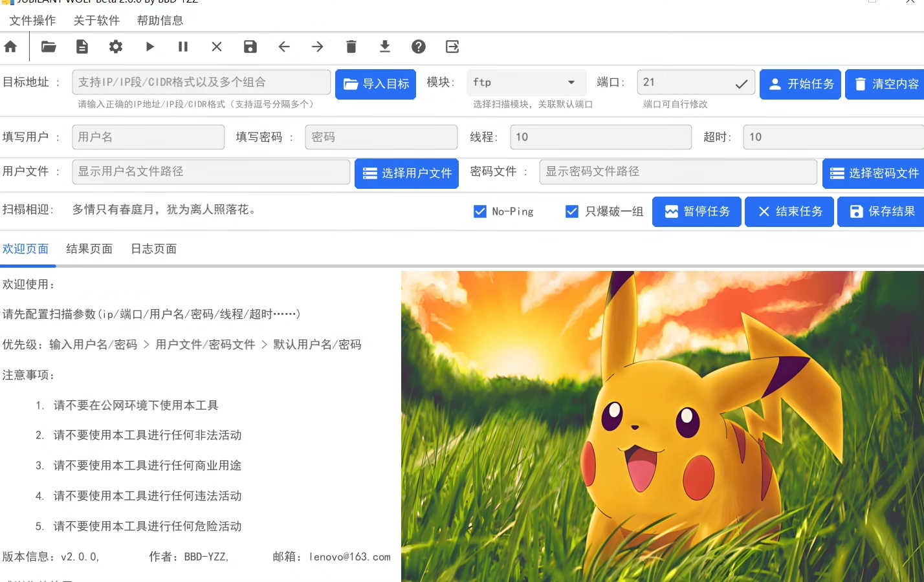The width and height of the screenshot is (924, 582).
Task: Click the email lenovo@163.com text
Action: (x=349, y=557)
